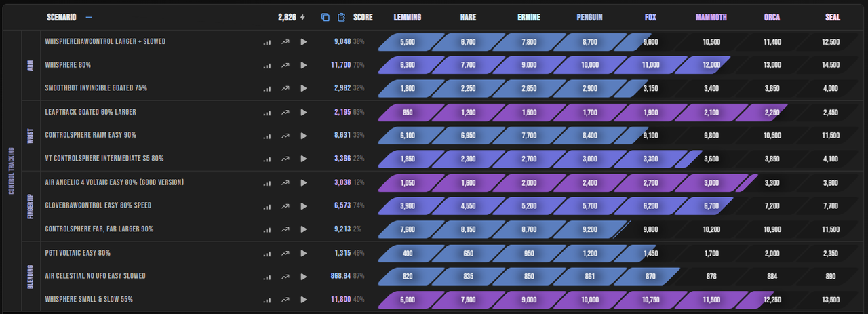Click the Ermine rank column header
The image size is (868, 314).
pyautogui.click(x=529, y=17)
